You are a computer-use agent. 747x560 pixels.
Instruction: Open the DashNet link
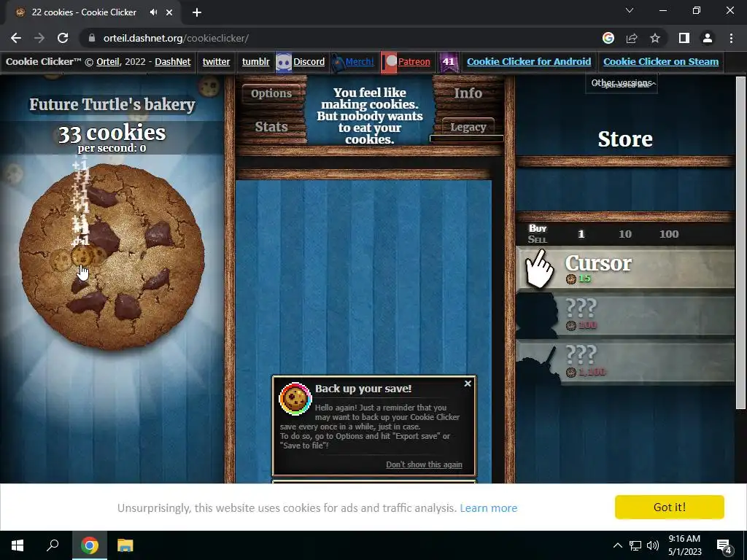click(172, 61)
